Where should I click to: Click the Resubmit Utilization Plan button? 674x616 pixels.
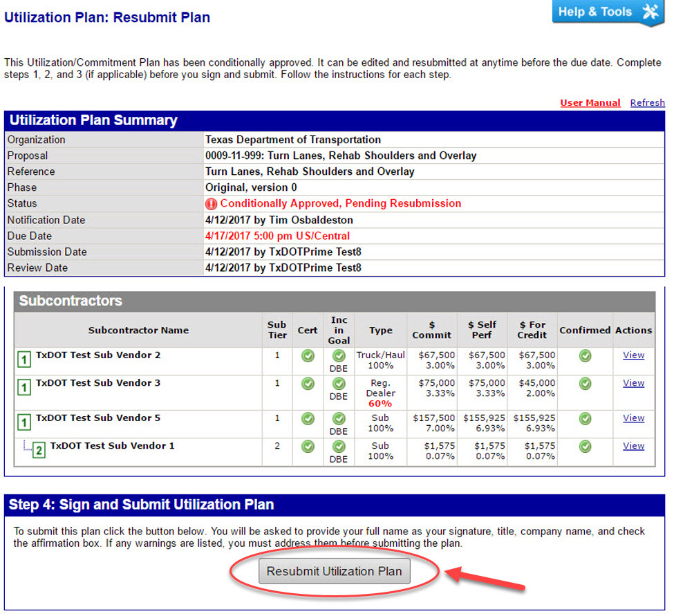[x=335, y=571]
